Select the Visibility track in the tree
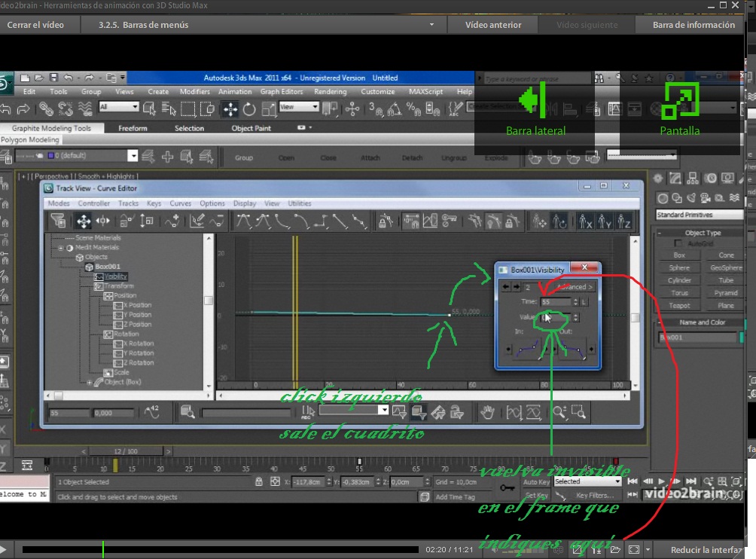Screen dimensions: 756x559 point(116,276)
